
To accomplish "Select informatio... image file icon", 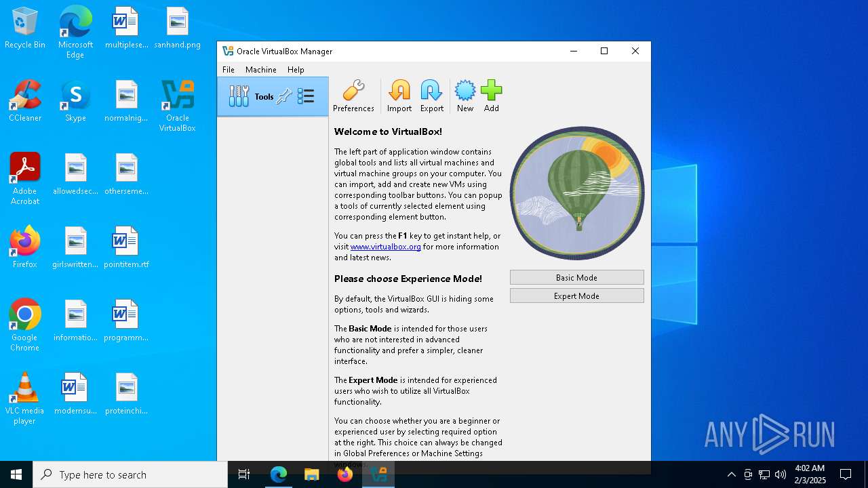I will 75,321.
